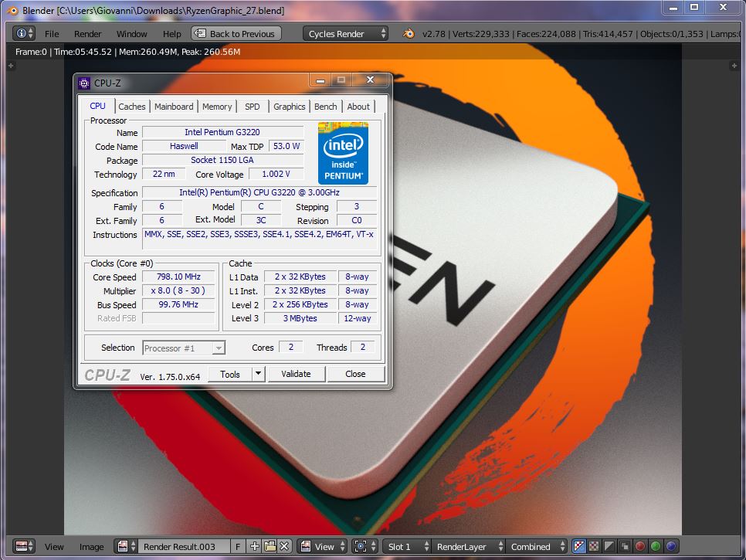Click the Close button in CPU-Z
This screenshot has width=746, height=560.
(x=355, y=374)
